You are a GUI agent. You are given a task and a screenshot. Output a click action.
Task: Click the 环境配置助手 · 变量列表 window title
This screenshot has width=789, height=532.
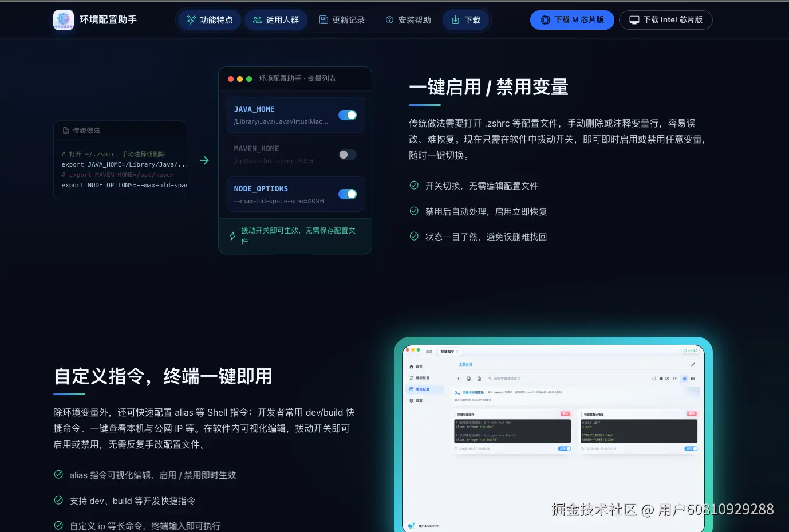click(x=297, y=78)
